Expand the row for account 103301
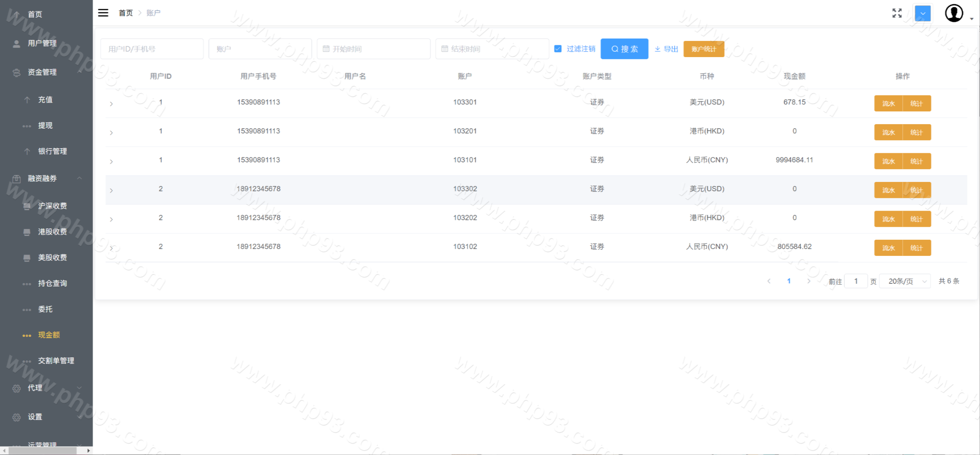The width and height of the screenshot is (980, 455). [x=111, y=104]
